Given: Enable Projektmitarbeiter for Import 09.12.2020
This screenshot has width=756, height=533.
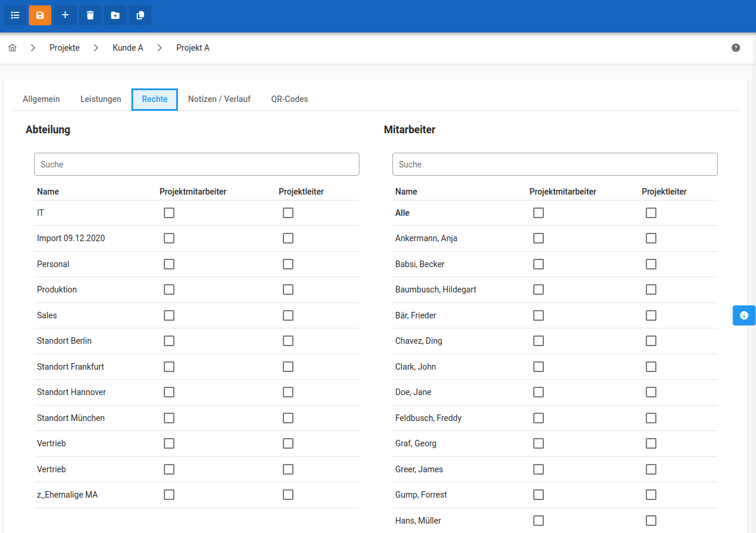Looking at the screenshot, I should [169, 238].
